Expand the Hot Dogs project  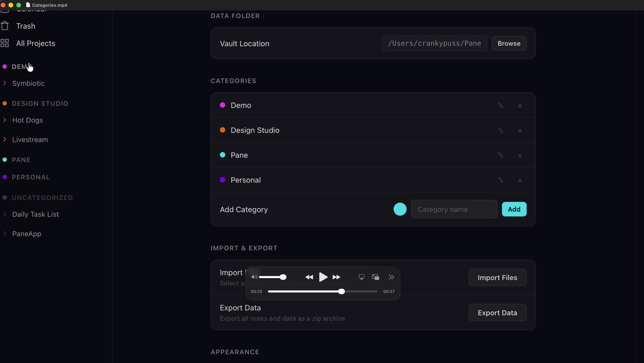pyautogui.click(x=5, y=120)
